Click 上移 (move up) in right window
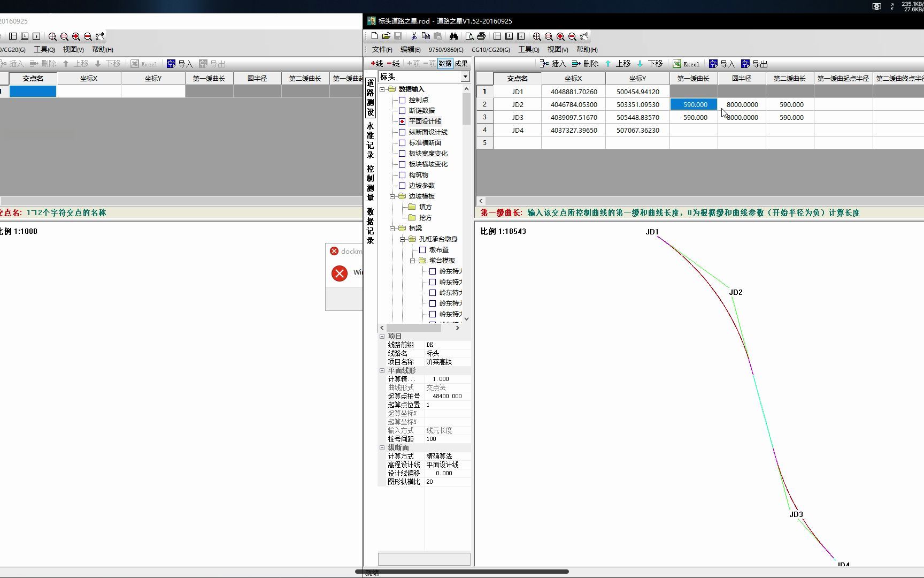This screenshot has height=578, width=924. click(x=618, y=64)
